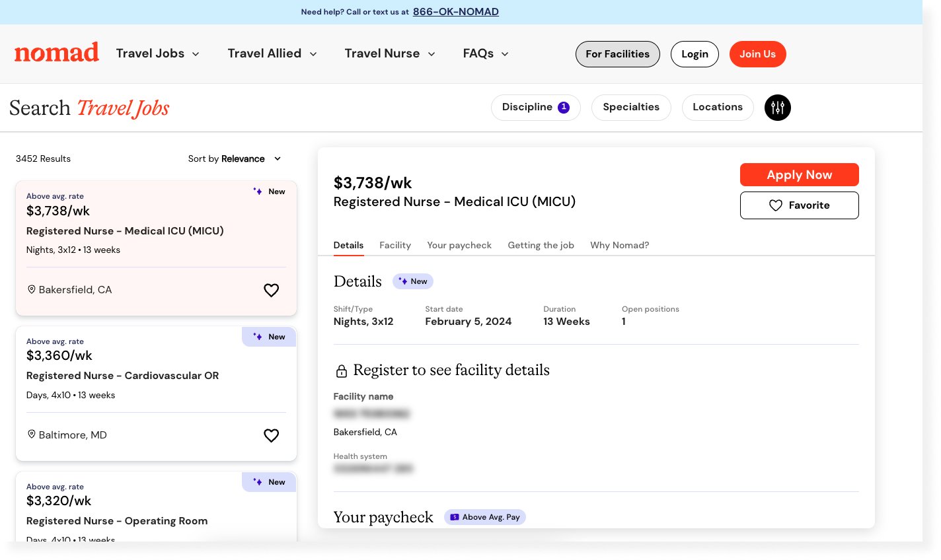Switch to the Details tab
Image resolution: width=941 pixels, height=560 pixels.
click(348, 245)
